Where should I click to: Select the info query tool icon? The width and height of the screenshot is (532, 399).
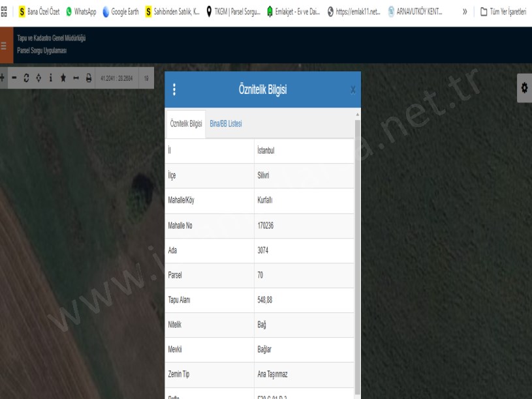coord(51,78)
